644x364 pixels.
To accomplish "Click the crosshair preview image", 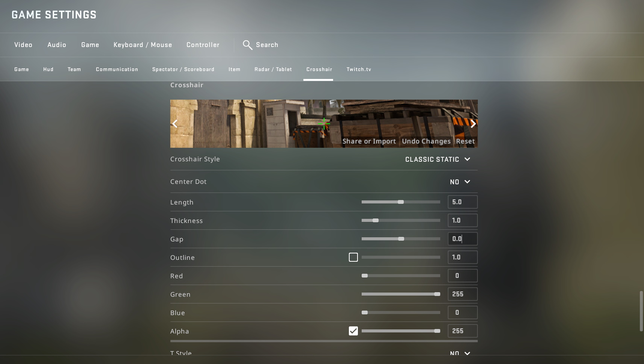I will point(324,124).
